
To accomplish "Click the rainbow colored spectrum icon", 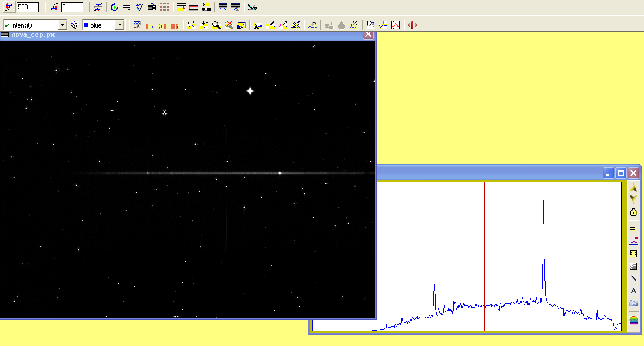I will [633, 320].
